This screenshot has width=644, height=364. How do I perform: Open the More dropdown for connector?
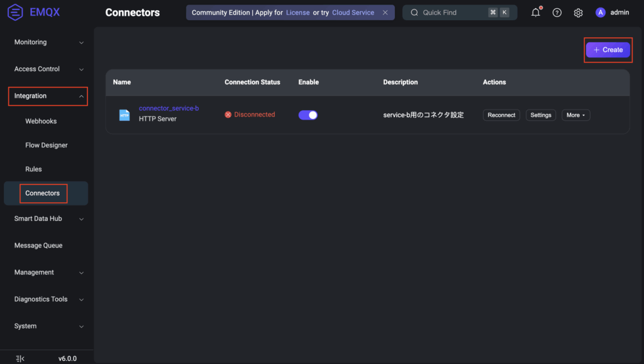[575, 115]
